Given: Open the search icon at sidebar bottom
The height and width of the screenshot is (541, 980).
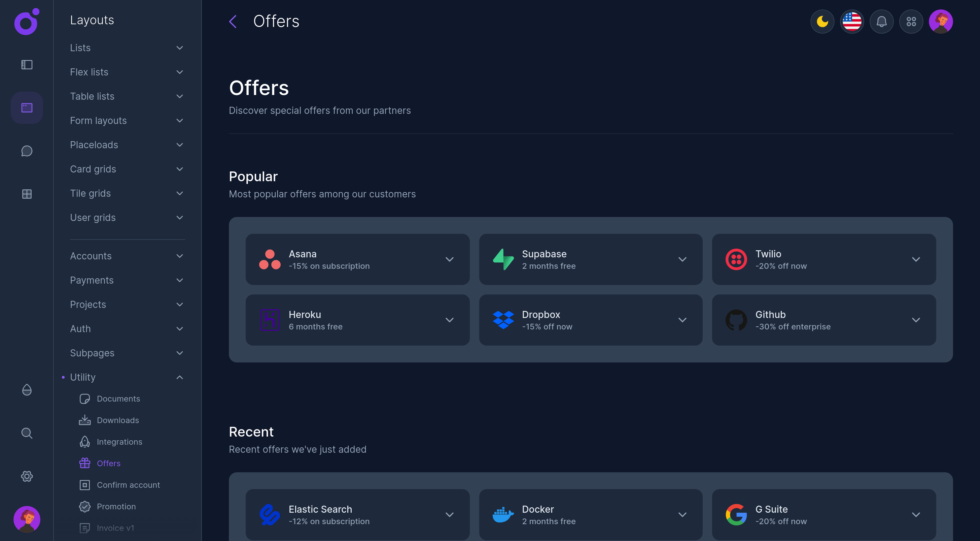Looking at the screenshot, I should tap(27, 433).
